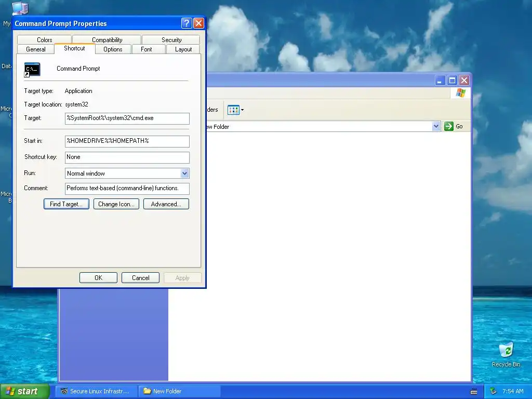Select the Shortcut tab
This screenshot has height=399, width=532.
coord(74,48)
